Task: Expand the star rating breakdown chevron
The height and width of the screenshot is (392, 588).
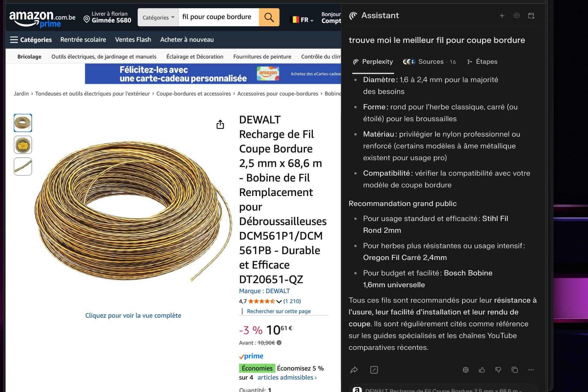Action: [x=279, y=301]
